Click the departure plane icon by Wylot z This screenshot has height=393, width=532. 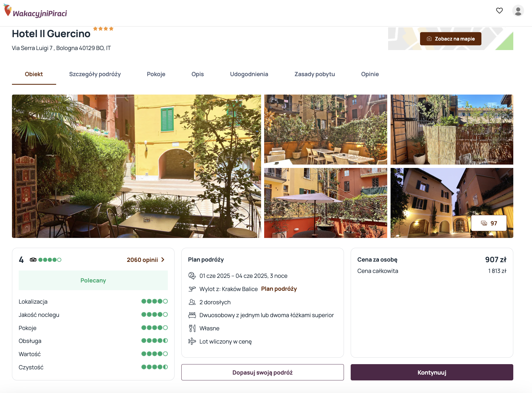(x=192, y=289)
